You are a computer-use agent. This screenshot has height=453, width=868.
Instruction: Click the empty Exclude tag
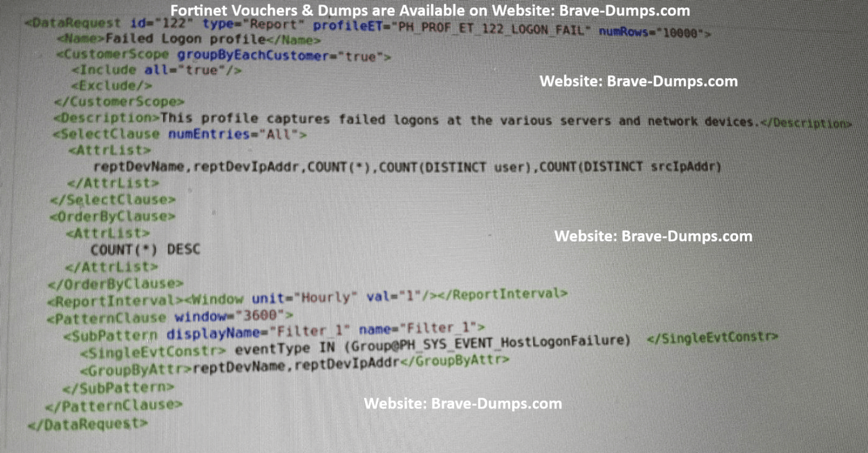111,86
